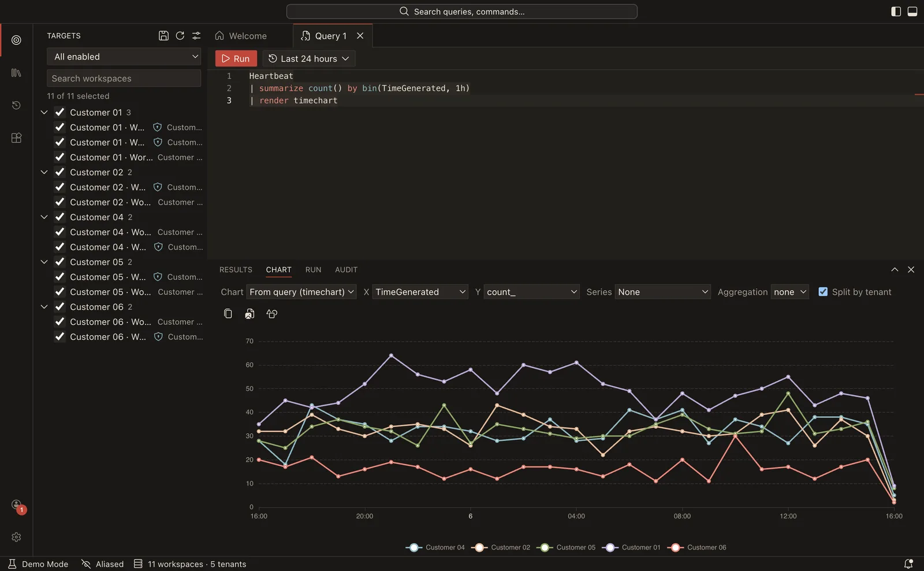Uncheck the Customer 06 group checkbox
Image resolution: width=924 pixels, height=571 pixels.
tap(59, 307)
